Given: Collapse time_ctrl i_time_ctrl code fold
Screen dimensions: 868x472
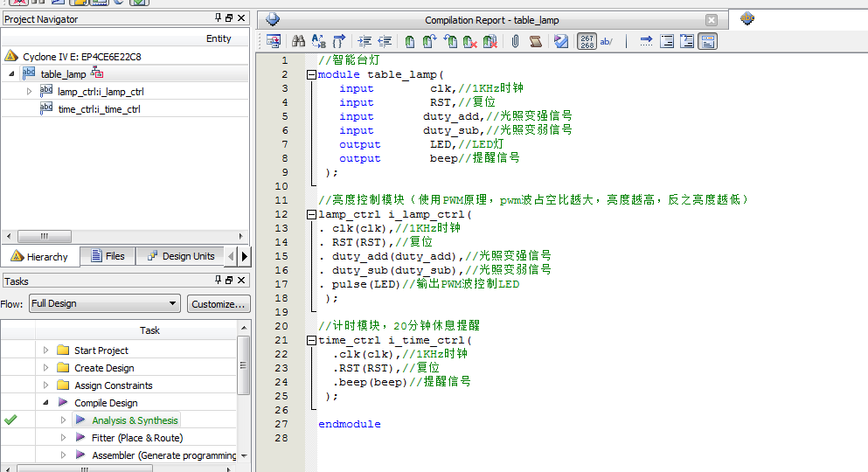Looking at the screenshot, I should 312,340.
